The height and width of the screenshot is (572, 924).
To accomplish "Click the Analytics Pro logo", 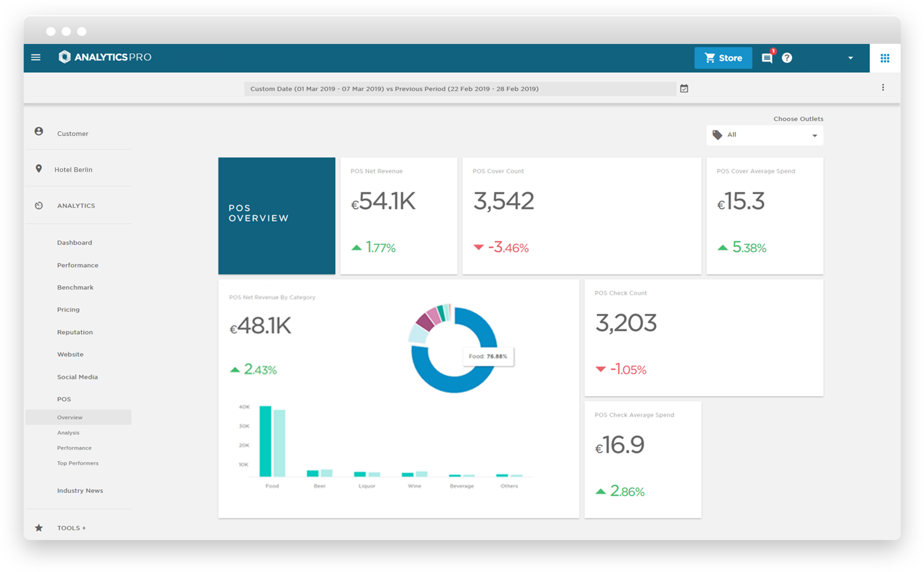I will tap(105, 57).
